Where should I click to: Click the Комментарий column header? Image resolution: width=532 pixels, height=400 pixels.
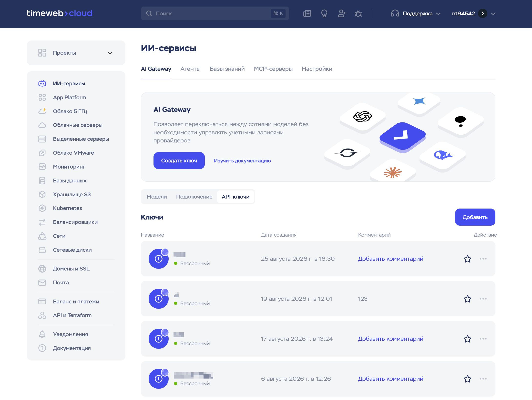374,235
